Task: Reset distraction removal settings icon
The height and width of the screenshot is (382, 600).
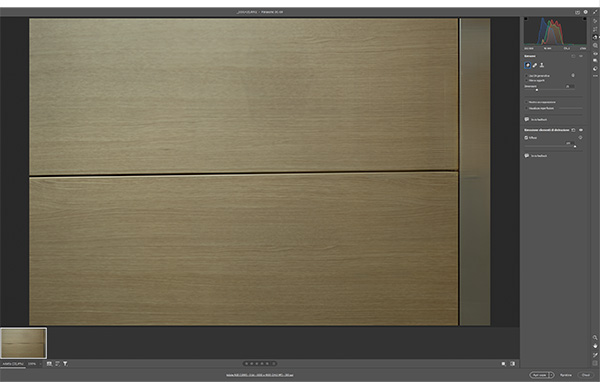Action: pyautogui.click(x=573, y=130)
